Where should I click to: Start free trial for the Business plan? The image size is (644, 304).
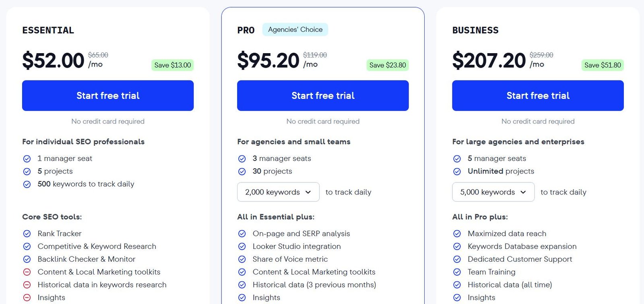point(538,95)
